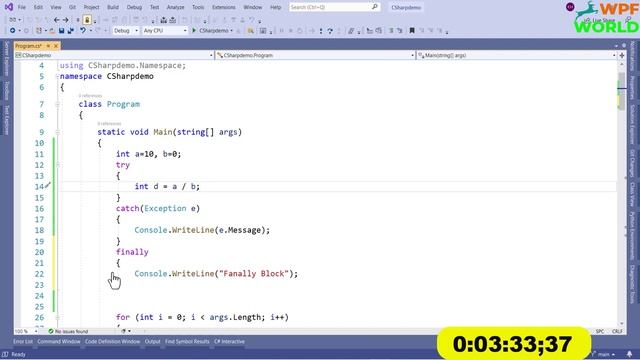
Task: Open notifications bell in status bar
Action: [x=629, y=354]
